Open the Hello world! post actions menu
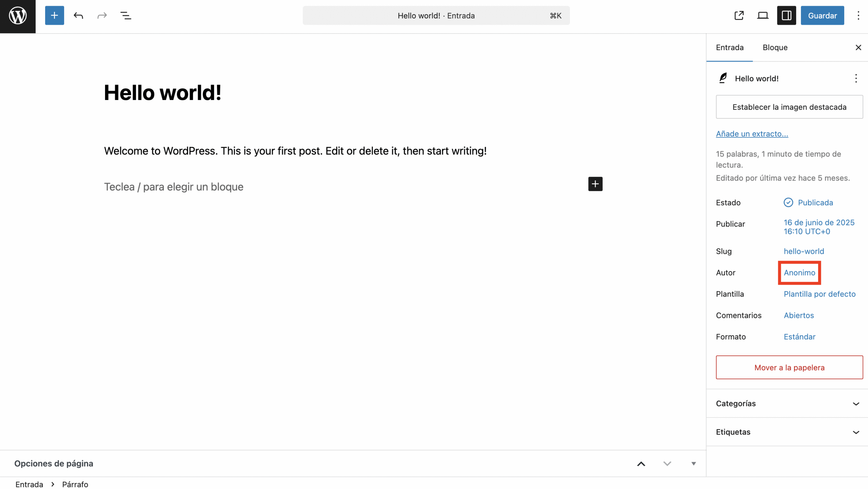This screenshot has width=868, height=489. coord(856,79)
